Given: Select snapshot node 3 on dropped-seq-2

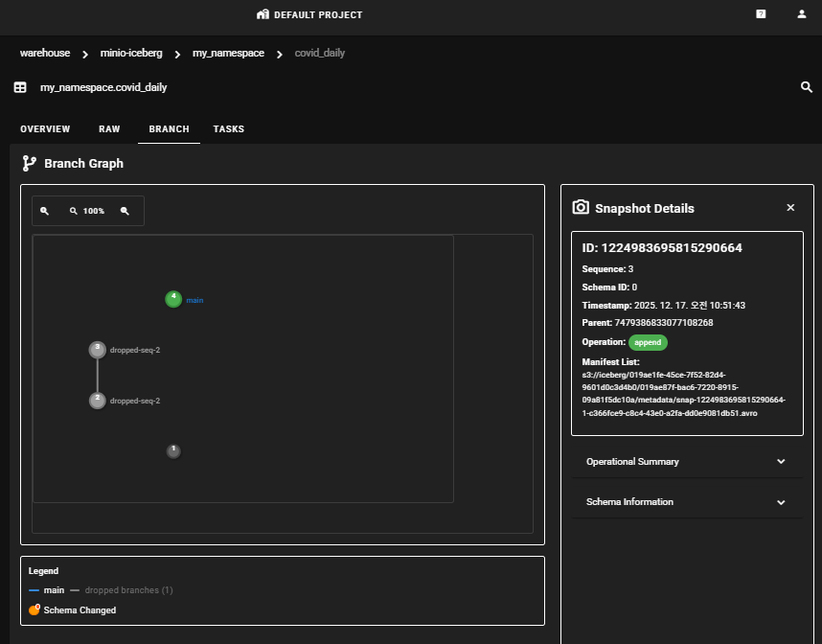Looking at the screenshot, I should tap(97, 350).
